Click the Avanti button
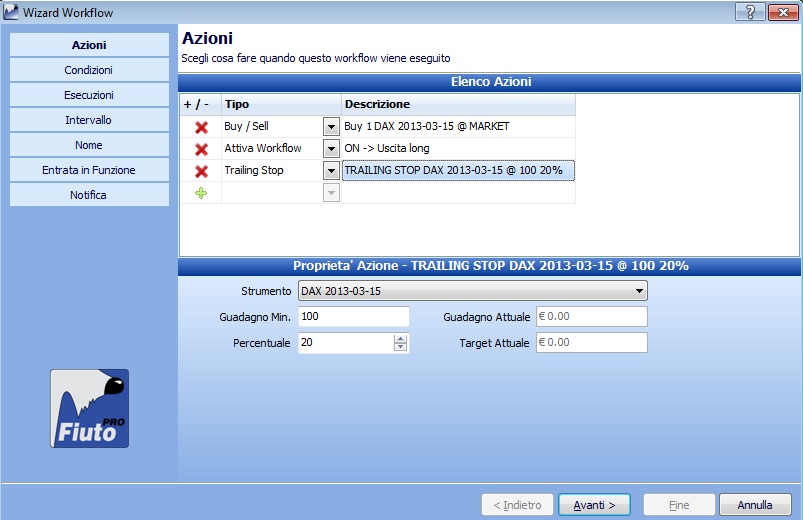 [x=594, y=505]
